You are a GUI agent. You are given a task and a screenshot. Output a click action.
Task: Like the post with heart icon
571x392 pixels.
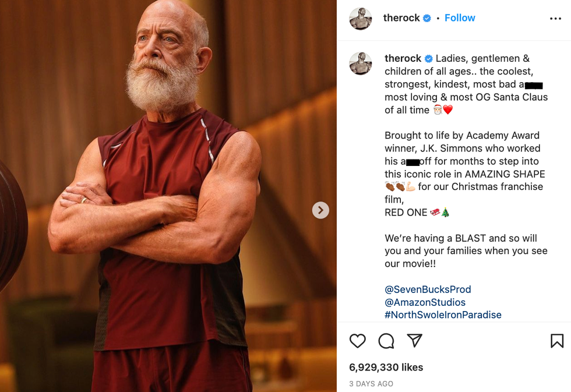(x=358, y=341)
